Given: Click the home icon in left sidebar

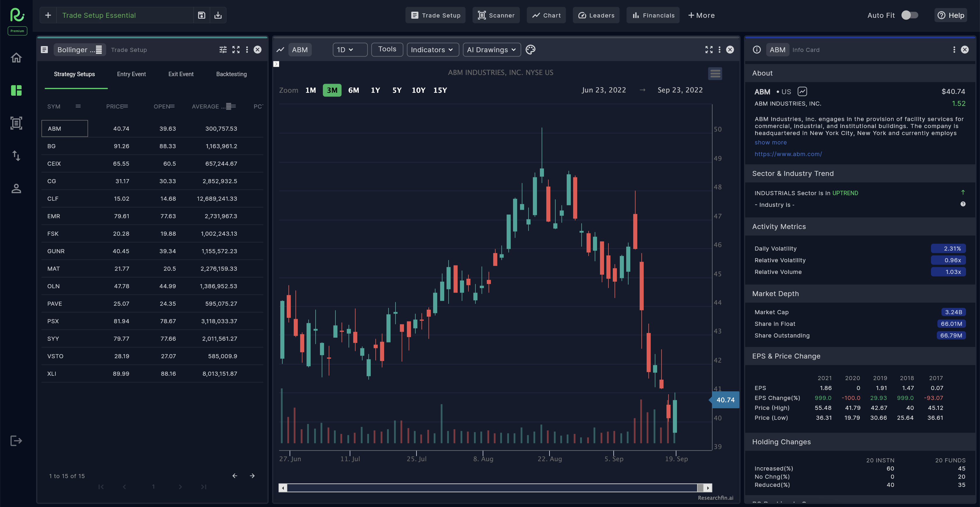Looking at the screenshot, I should (x=16, y=58).
